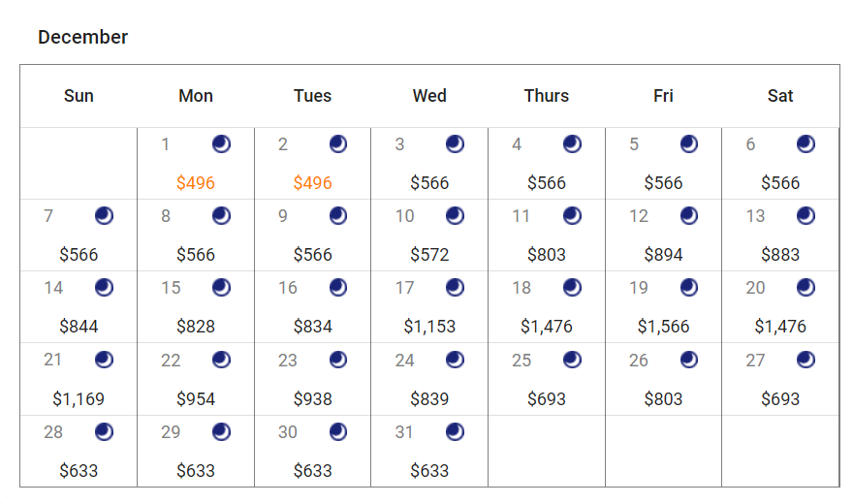Select the $572 price on December 10

point(429,255)
